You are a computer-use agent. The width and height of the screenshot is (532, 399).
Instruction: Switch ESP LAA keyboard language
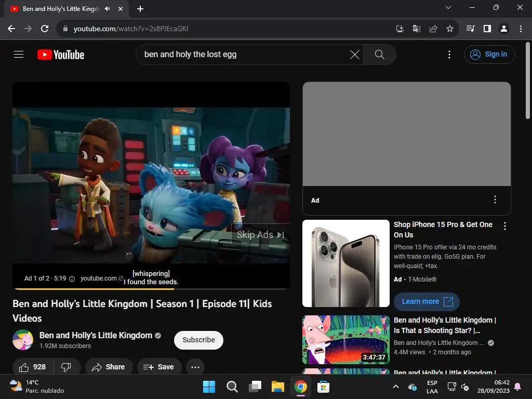(432, 387)
